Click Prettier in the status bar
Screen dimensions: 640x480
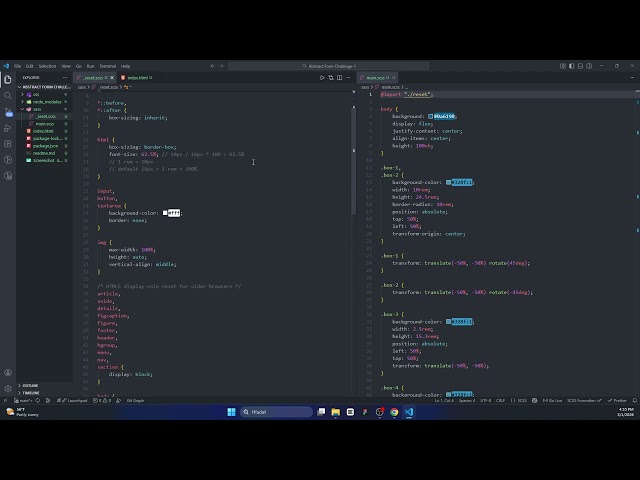tap(617, 400)
